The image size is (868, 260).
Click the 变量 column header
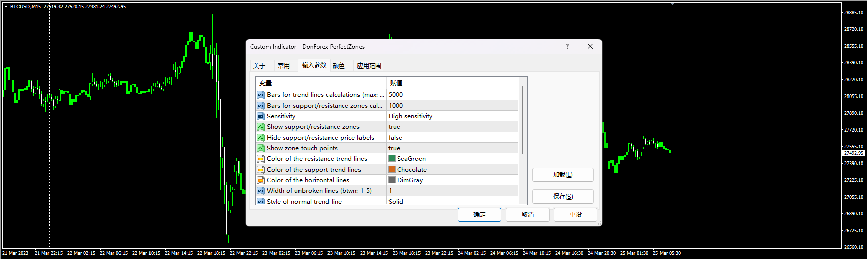321,83
